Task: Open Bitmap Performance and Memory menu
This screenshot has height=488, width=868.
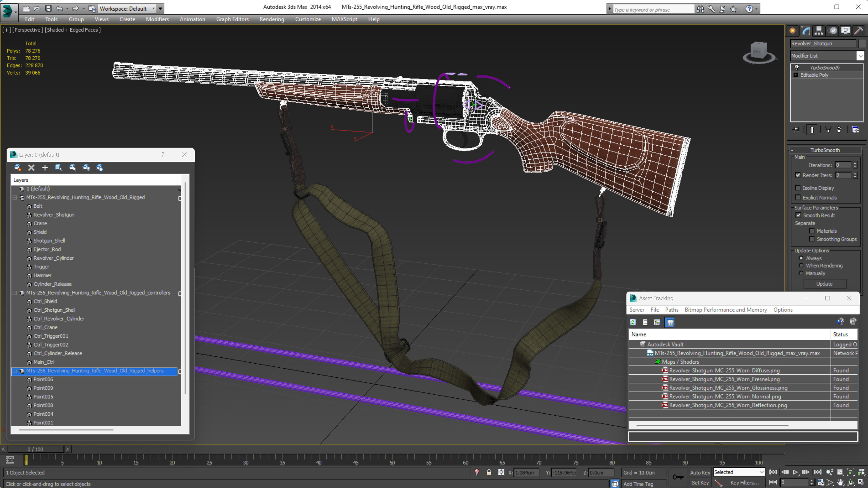Action: (x=726, y=310)
